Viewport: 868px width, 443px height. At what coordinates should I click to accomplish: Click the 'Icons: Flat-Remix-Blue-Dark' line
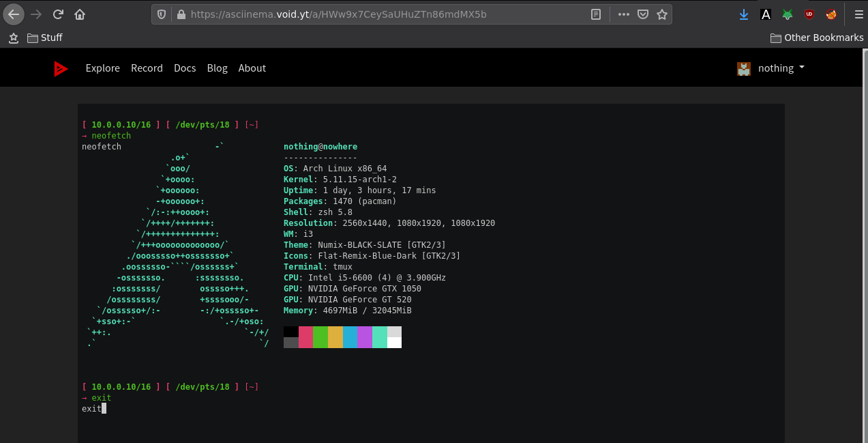pos(372,256)
